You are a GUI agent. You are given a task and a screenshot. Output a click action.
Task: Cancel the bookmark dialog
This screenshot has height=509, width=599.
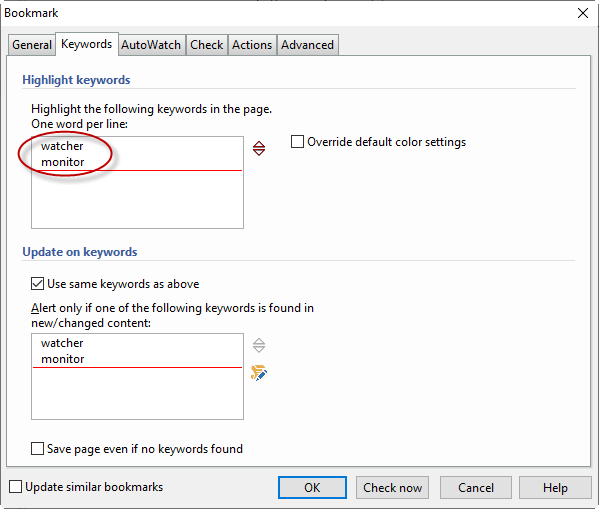pyautogui.click(x=476, y=488)
